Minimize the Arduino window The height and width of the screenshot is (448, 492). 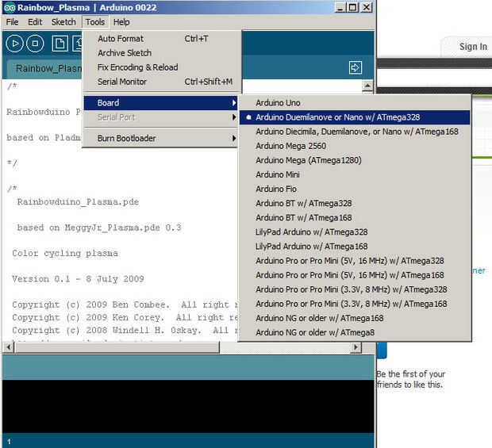pos(340,7)
